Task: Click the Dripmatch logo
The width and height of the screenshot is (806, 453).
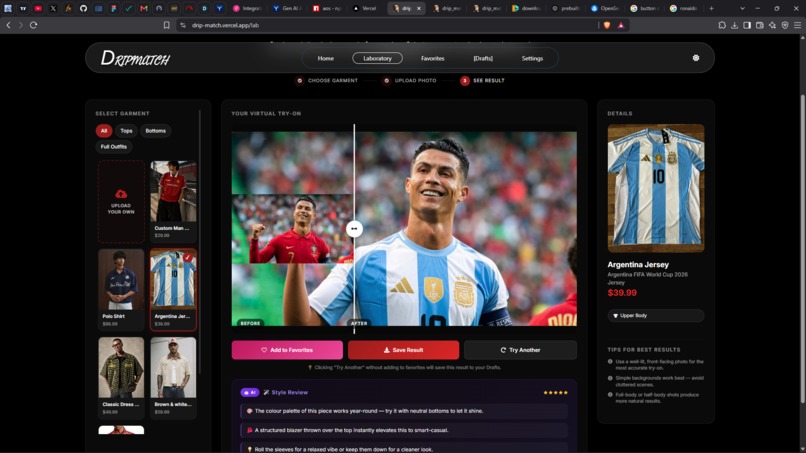Action: 135,58
